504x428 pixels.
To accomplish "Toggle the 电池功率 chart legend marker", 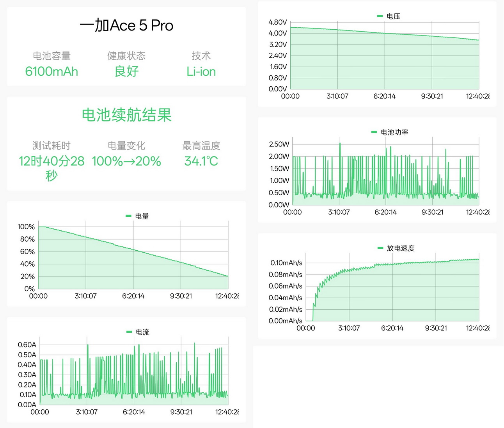I will pyautogui.click(x=374, y=132).
